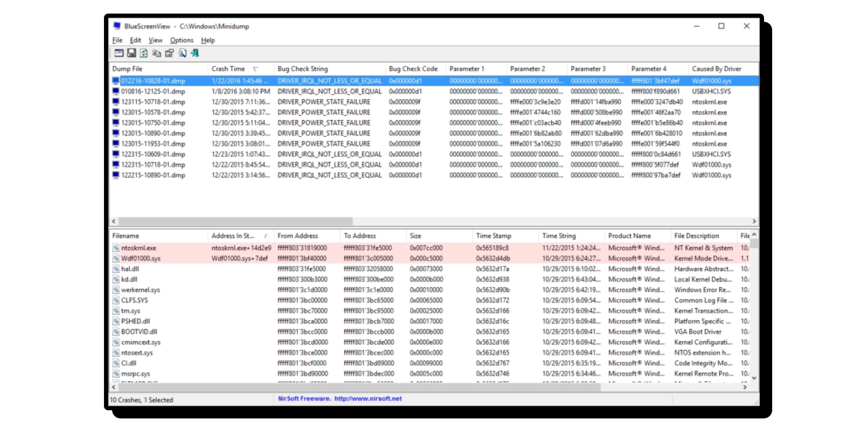This screenshot has height=432, width=868.
Task: Open the Options menu
Action: click(x=181, y=40)
